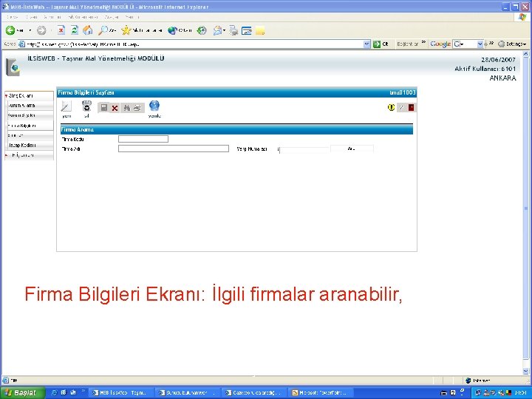Click the 'sil' trash bin icon
Image resolution: width=532 pixels, height=399 pixels.
[x=87, y=106]
